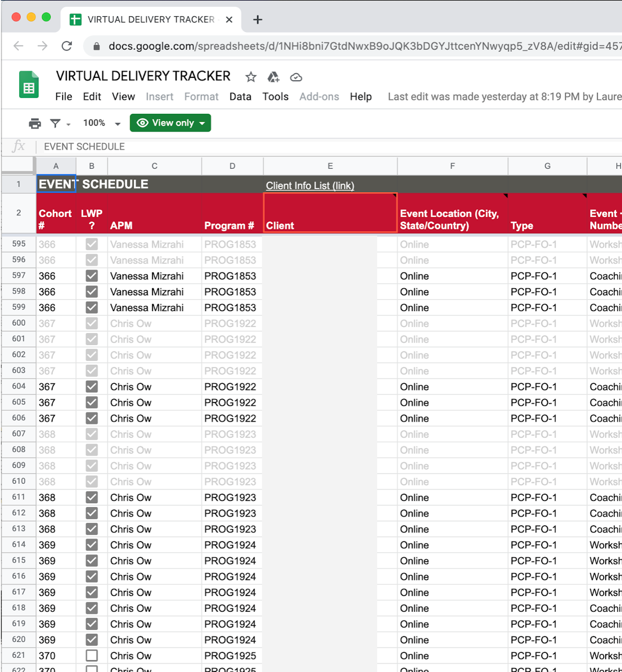Check the empty LWP box in row 621
The width and height of the screenshot is (622, 672).
tap(92, 656)
